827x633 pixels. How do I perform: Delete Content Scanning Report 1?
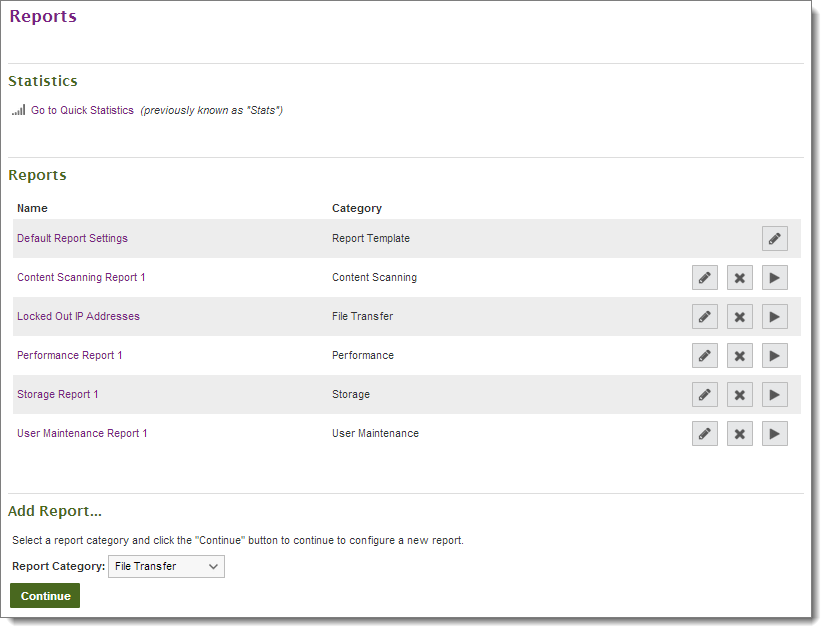click(739, 277)
